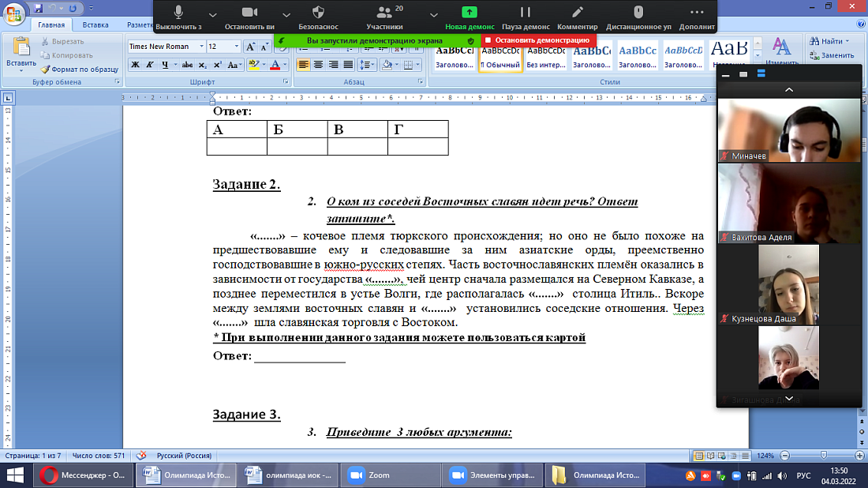This screenshot has height=488, width=868.
Task: Expand audio options arrow next to microphone
Action: pyautogui.click(x=212, y=14)
